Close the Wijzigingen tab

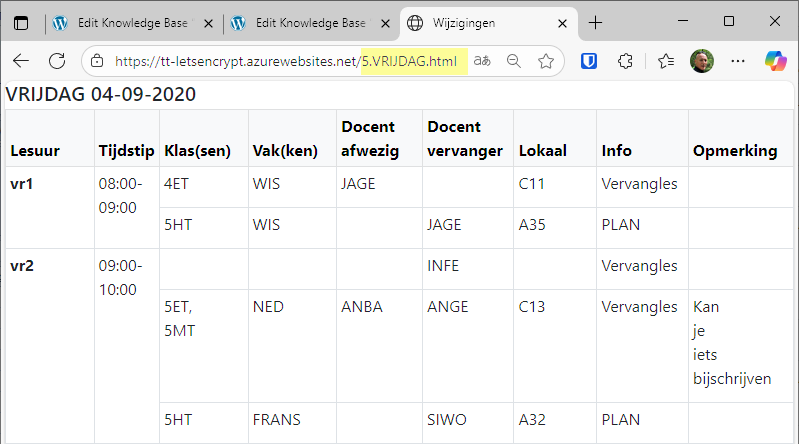[562, 23]
